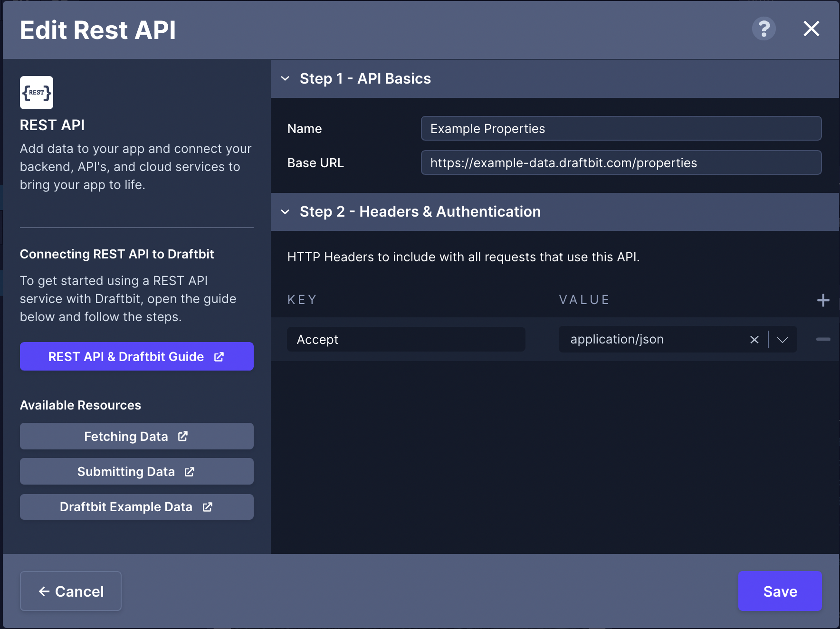840x629 pixels.
Task: Open Fetching Data resource
Action: [137, 436]
